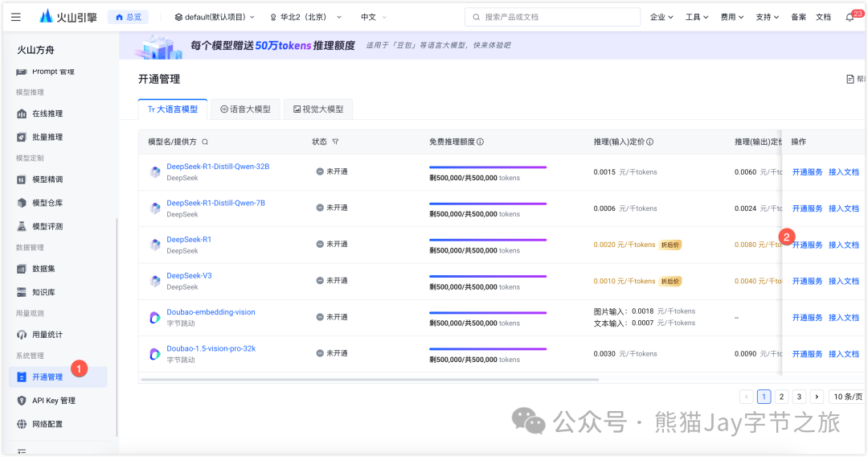Click the 50万tokens promotion banner
The width and height of the screenshot is (868, 457).
click(x=492, y=45)
